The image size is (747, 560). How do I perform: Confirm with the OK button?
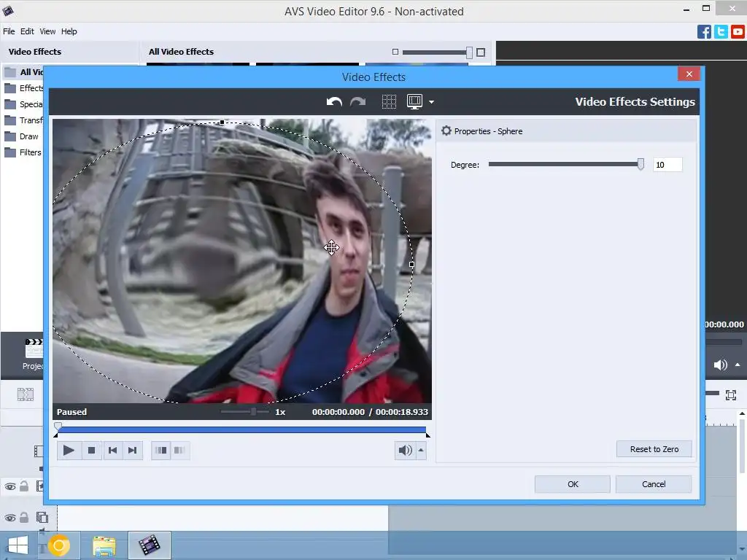(573, 484)
